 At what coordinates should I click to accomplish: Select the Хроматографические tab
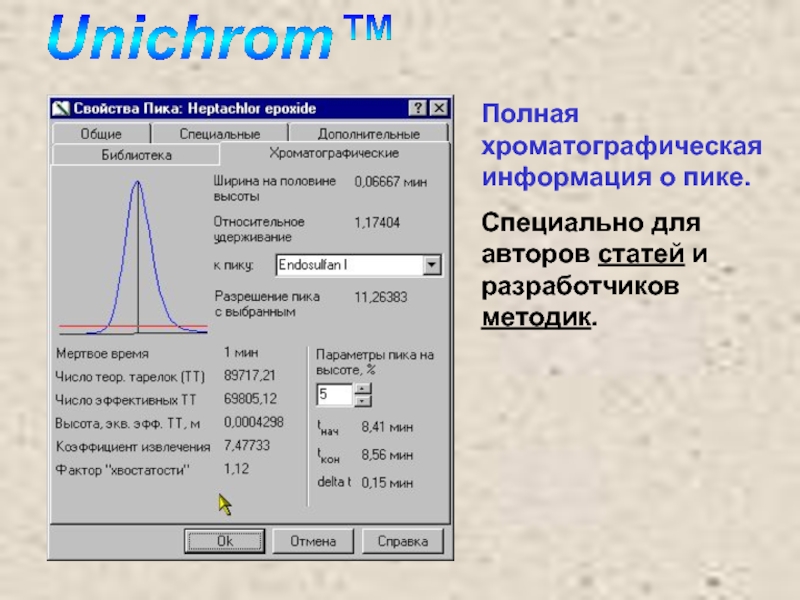tap(334, 153)
